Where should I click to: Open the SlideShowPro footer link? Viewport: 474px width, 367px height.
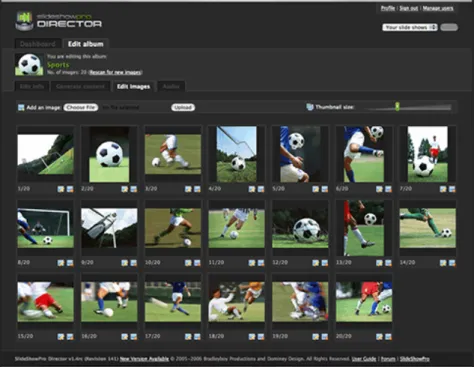[415, 359]
